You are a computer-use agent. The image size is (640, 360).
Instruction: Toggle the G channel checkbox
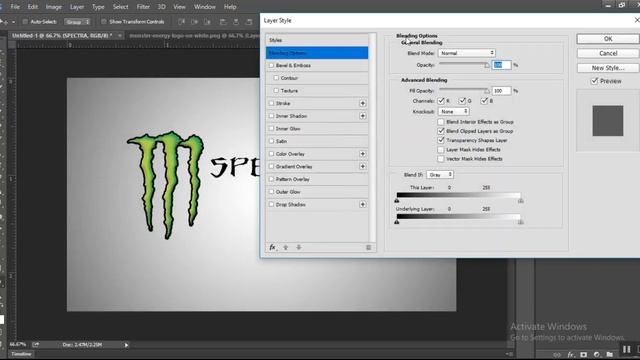tap(462, 101)
